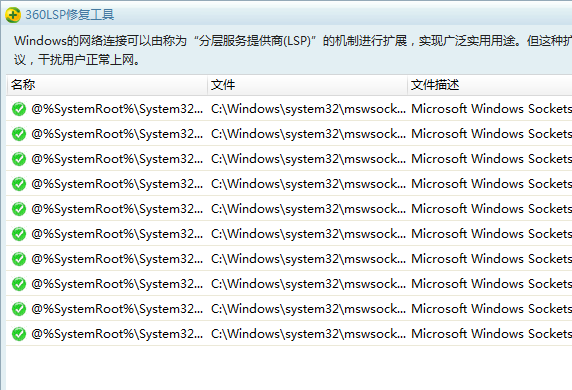Click the green checkmark icon in seventh row
Image resolution: width=572 pixels, height=390 pixels.
coord(19,259)
